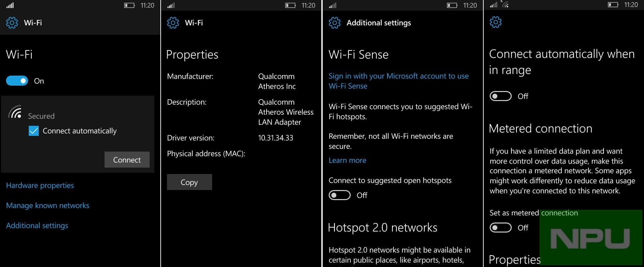Uncheck the Connect automatically checkbox
The image size is (644, 267).
[x=34, y=131]
